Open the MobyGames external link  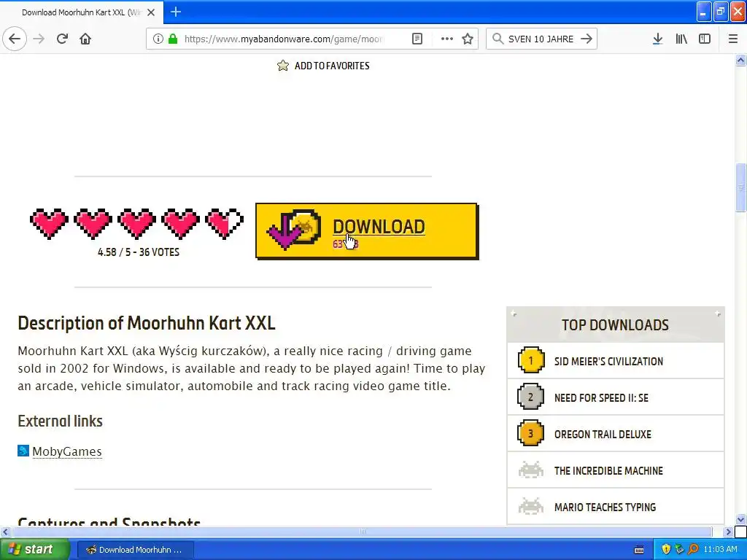(x=66, y=451)
